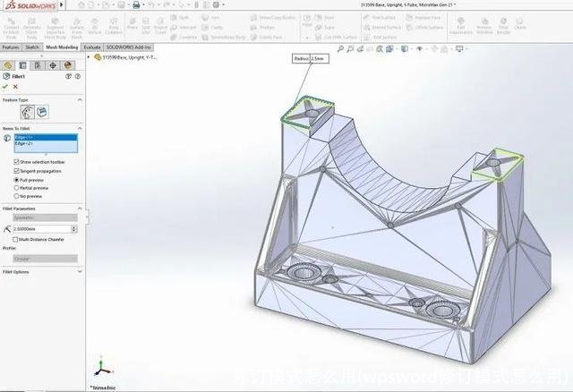Open the Evaluate tab
The width and height of the screenshot is (573, 392).
tap(91, 47)
